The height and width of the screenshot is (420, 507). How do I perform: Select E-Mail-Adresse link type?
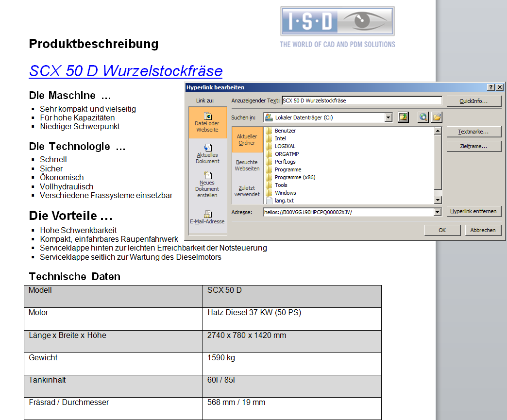(x=207, y=217)
